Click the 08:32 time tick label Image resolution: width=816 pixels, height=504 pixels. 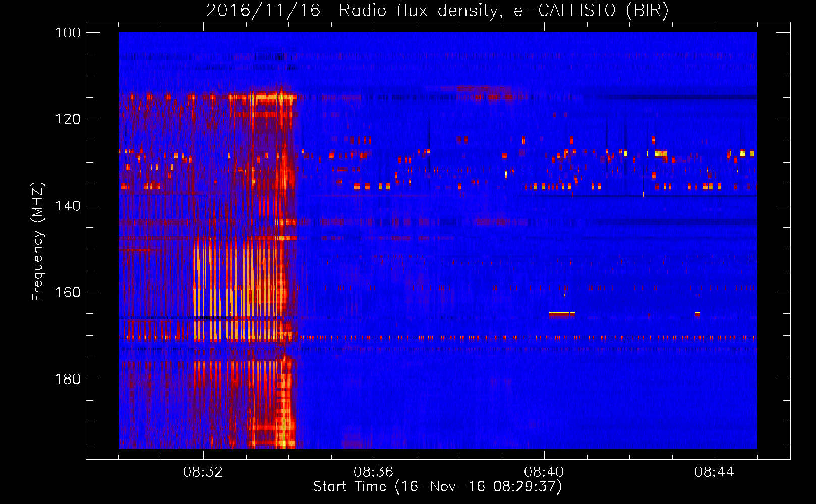pos(203,472)
